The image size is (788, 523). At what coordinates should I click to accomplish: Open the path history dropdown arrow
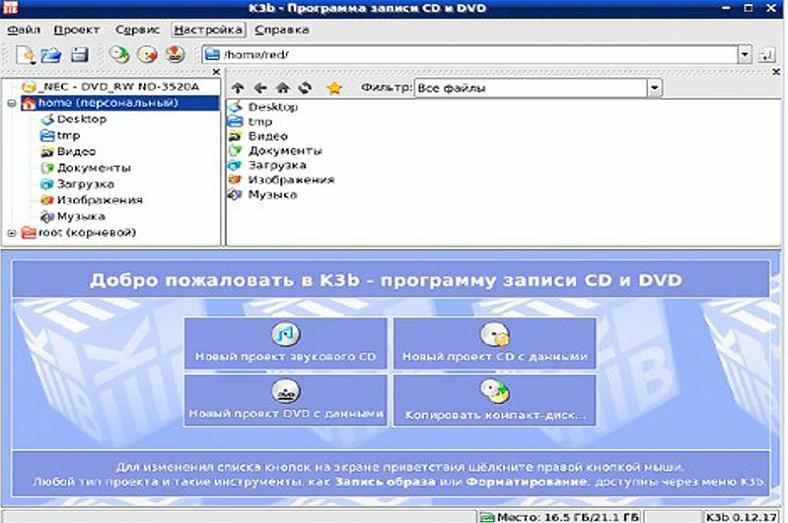[745, 55]
